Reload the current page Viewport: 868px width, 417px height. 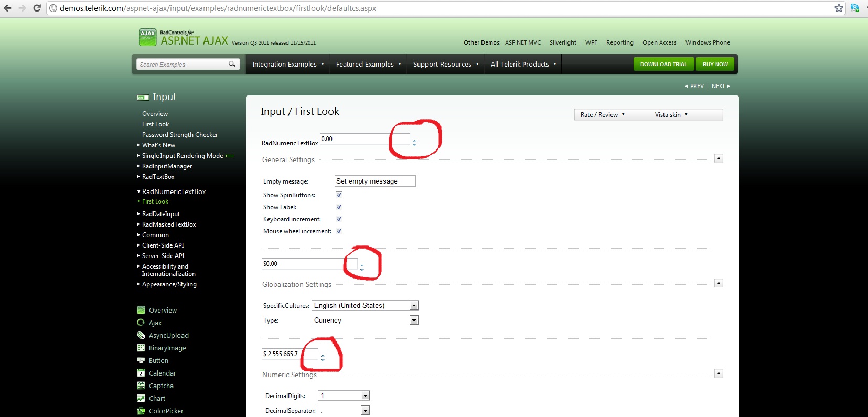tap(37, 8)
